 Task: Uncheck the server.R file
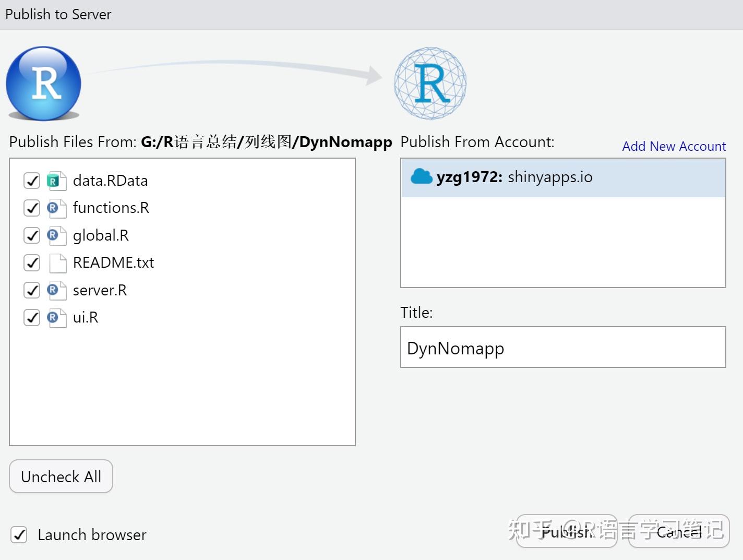click(31, 290)
